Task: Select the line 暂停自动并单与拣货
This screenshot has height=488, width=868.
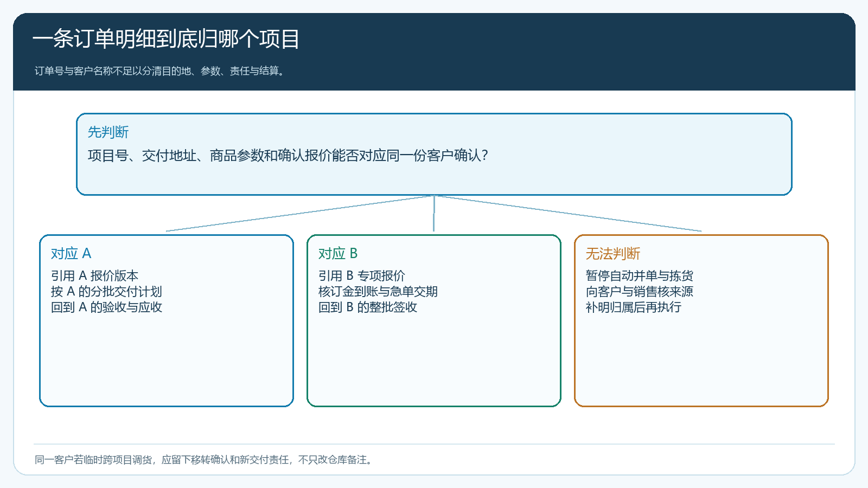Action: (x=640, y=275)
